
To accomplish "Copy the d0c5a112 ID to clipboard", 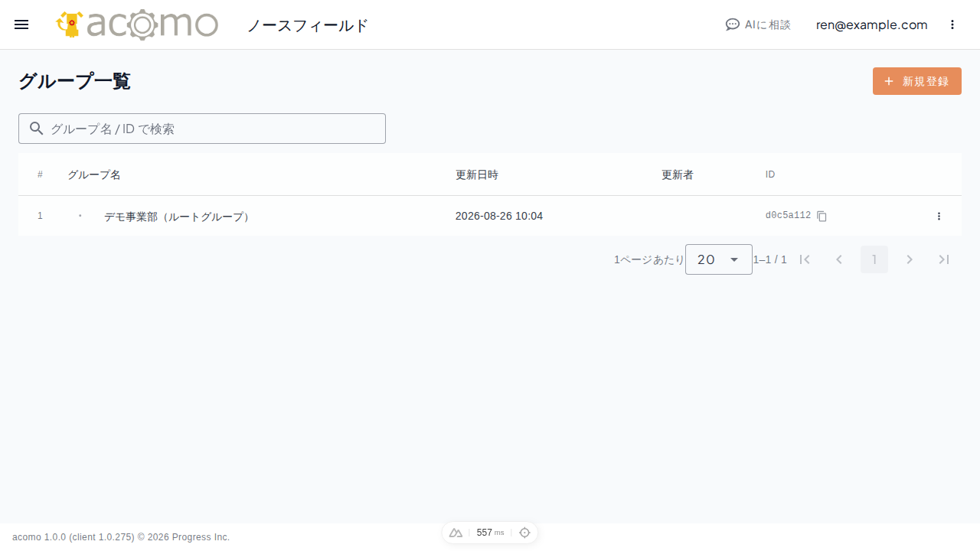I will [822, 216].
